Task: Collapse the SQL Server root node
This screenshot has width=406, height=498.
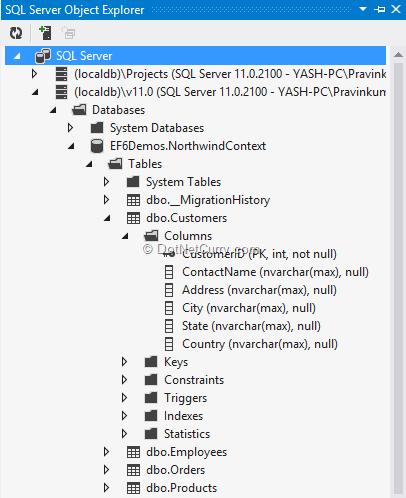Action: coord(17,56)
